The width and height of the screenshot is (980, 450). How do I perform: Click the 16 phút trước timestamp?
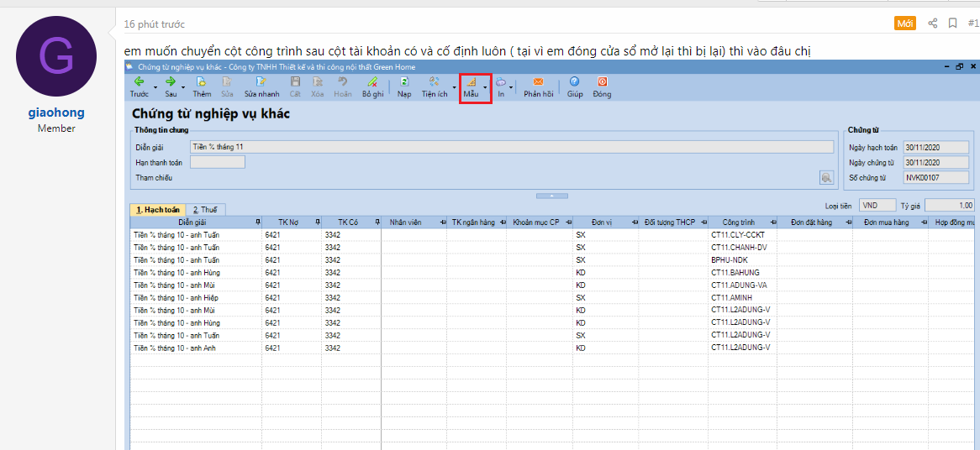tap(155, 24)
